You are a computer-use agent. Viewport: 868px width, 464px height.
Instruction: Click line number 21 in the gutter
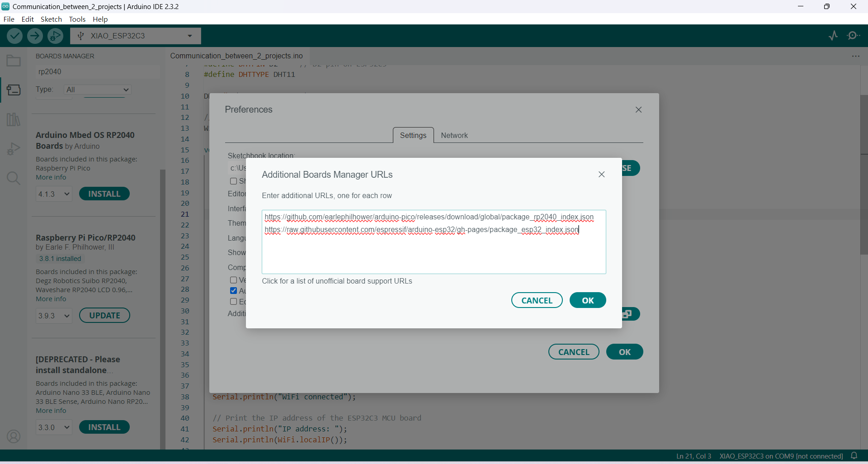pyautogui.click(x=185, y=214)
